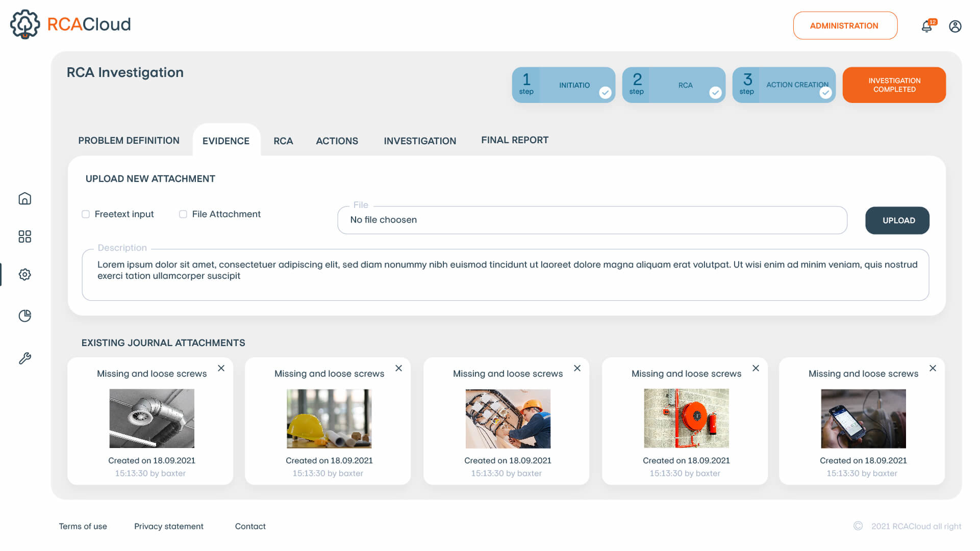This screenshot has height=551, width=980.
Task: Open the notifications bell
Action: point(927,26)
